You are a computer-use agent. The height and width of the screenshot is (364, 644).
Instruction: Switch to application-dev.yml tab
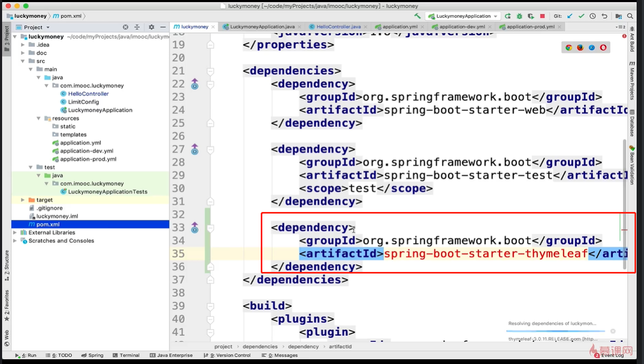pos(462,27)
